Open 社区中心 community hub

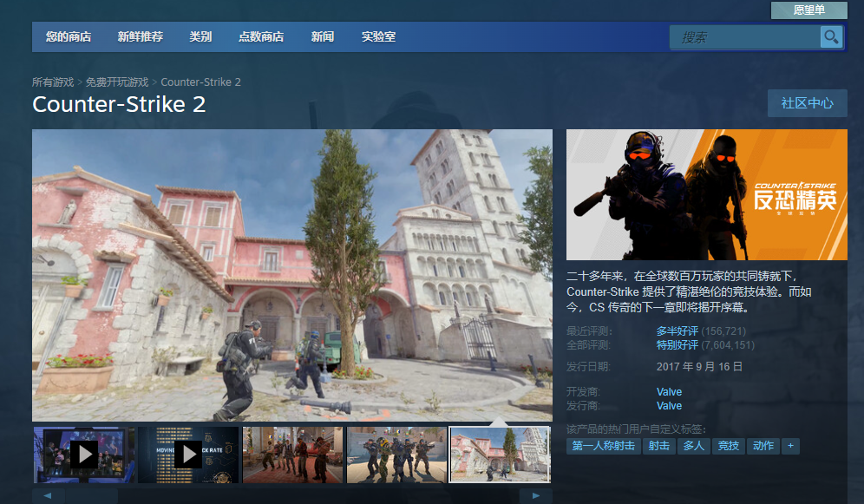pos(808,103)
